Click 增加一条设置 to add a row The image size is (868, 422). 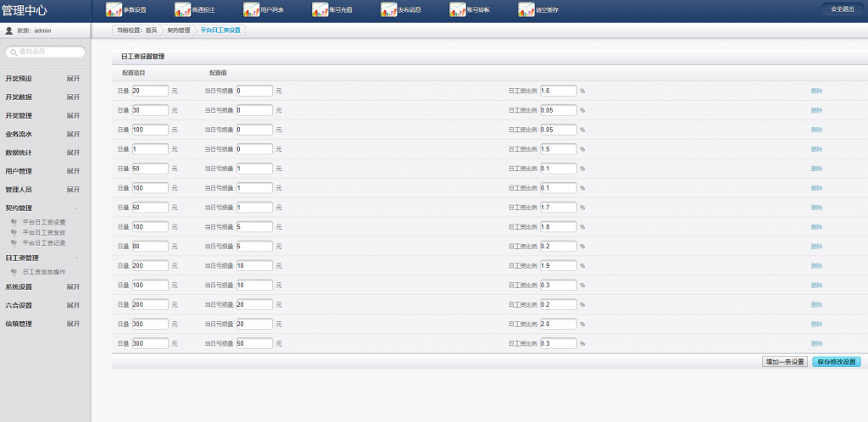[785, 362]
